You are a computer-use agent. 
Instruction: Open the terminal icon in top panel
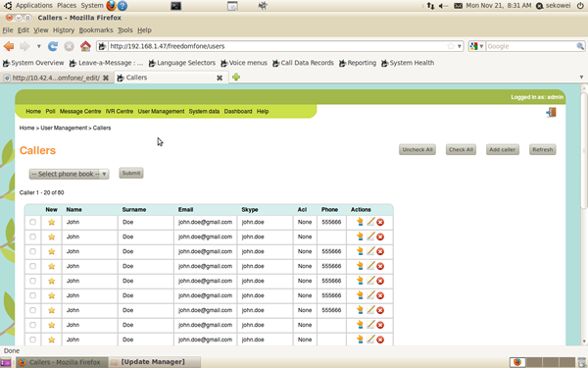click(x=175, y=6)
